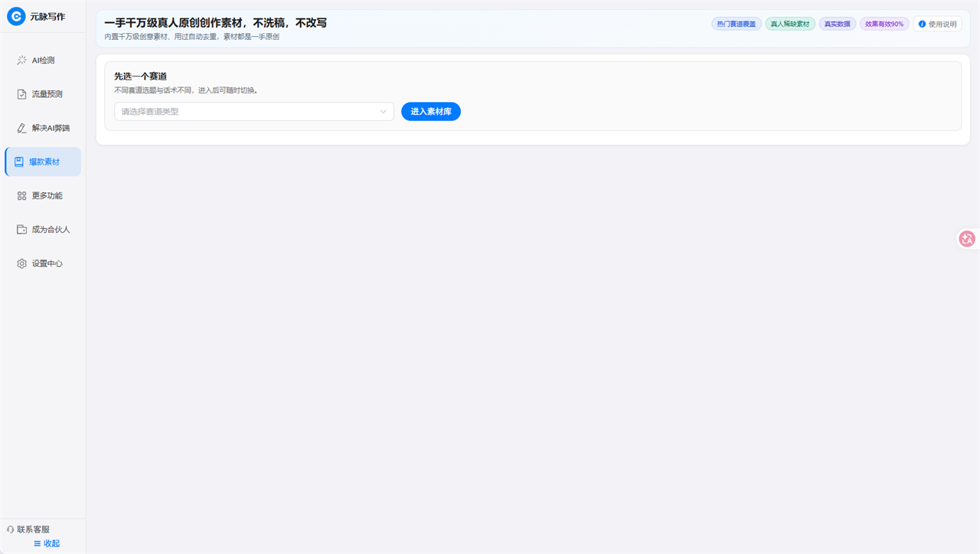Click the 收起 collapse lines icon
Image resolution: width=980 pixels, height=554 pixels.
tap(38, 543)
